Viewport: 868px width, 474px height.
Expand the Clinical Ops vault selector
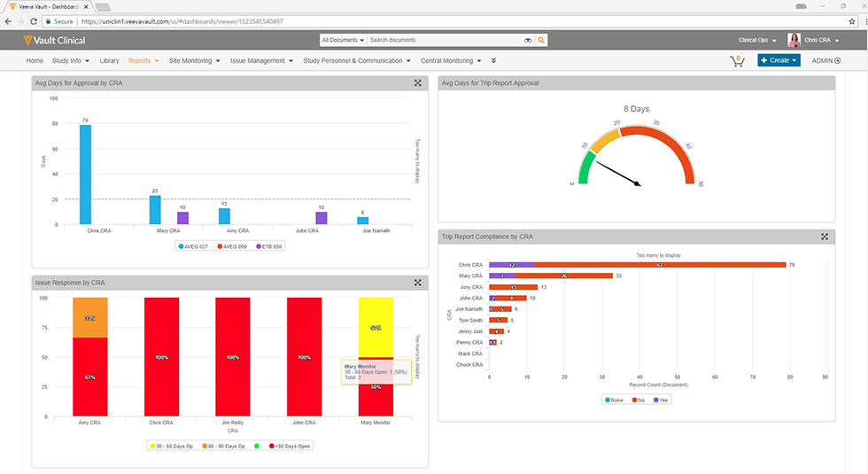pyautogui.click(x=757, y=40)
